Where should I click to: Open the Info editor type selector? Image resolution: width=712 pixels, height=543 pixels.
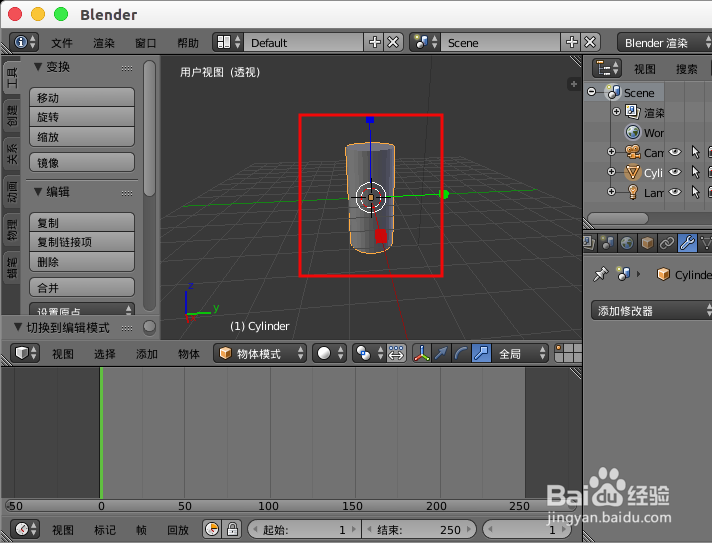(24, 43)
